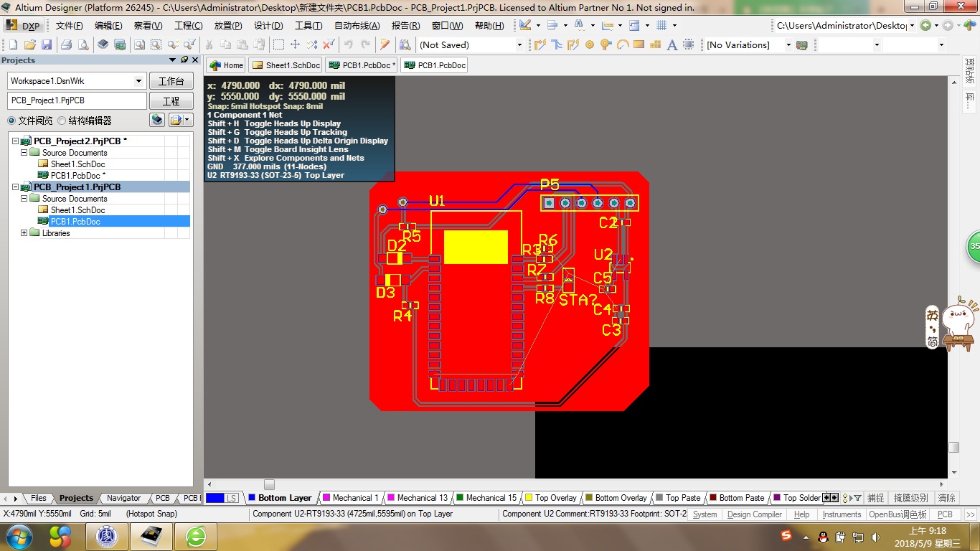Image resolution: width=980 pixels, height=551 pixels.
Task: Open the Workspace1.DsnWrk dropdown
Action: [139, 81]
